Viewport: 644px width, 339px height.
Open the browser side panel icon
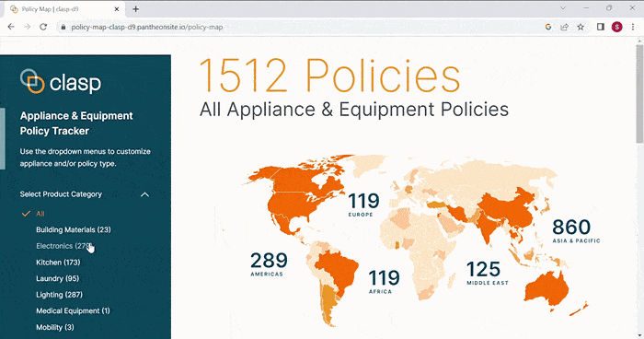[x=601, y=27]
